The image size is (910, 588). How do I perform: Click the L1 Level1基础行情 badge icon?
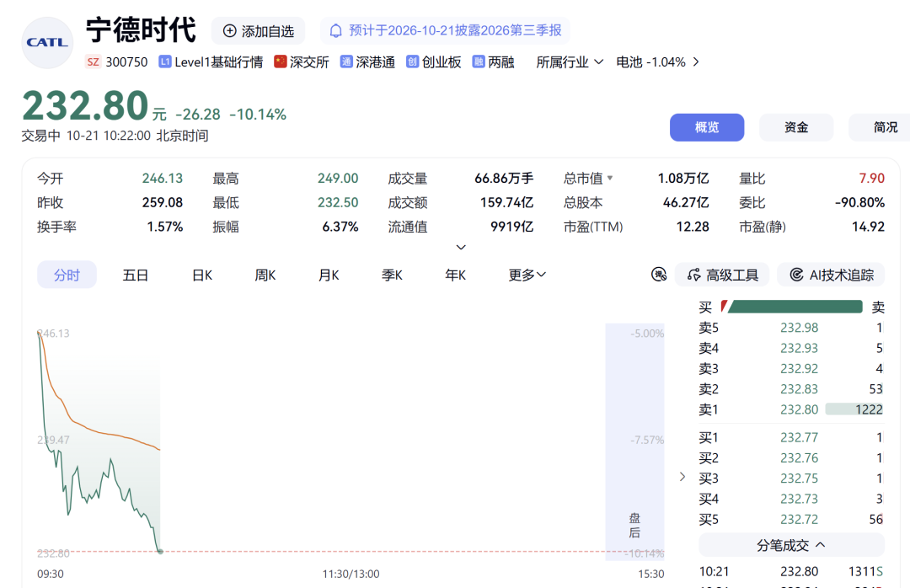pyautogui.click(x=165, y=62)
